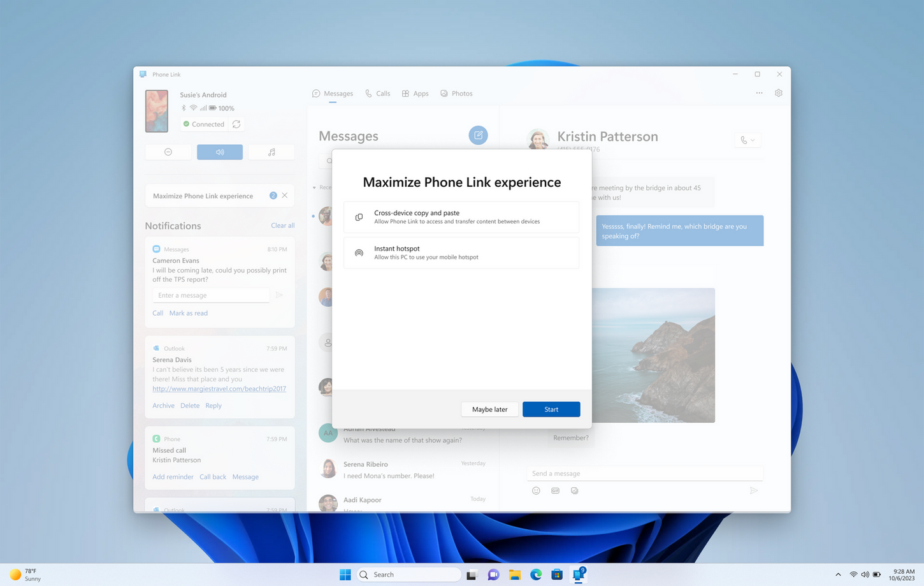Click the Phone Link taskbar icon
This screenshot has height=586, width=924.
(x=579, y=575)
